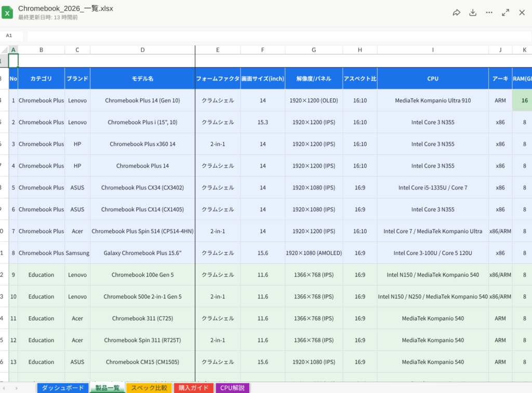Viewport: 532px width, 393px height.
Task: Close the file preview
Action: coord(522,13)
